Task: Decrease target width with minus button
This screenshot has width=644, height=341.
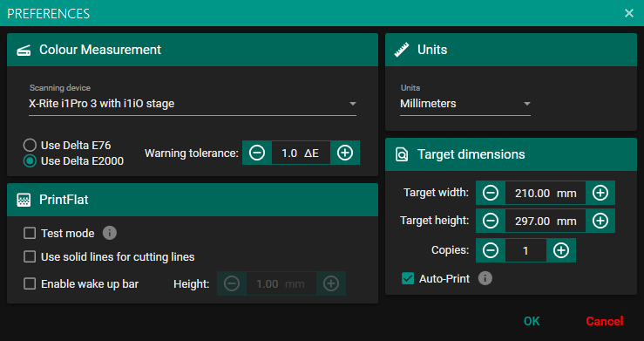Action: (x=491, y=193)
